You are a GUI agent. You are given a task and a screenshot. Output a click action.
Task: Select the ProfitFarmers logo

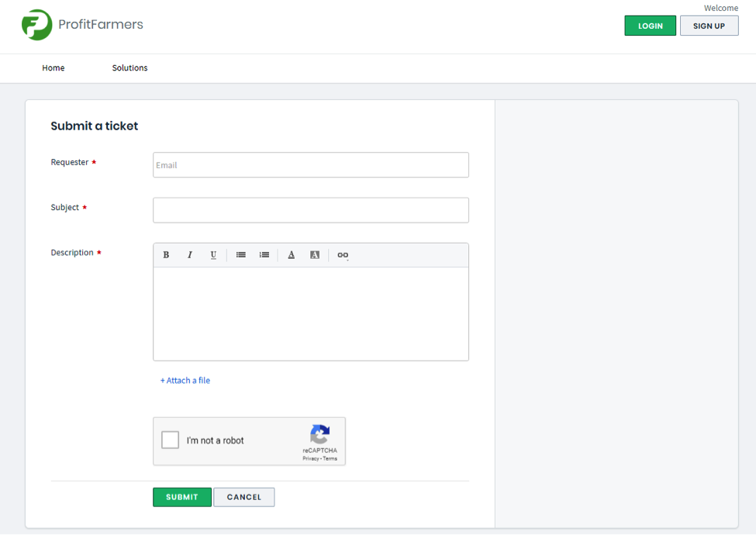point(81,25)
